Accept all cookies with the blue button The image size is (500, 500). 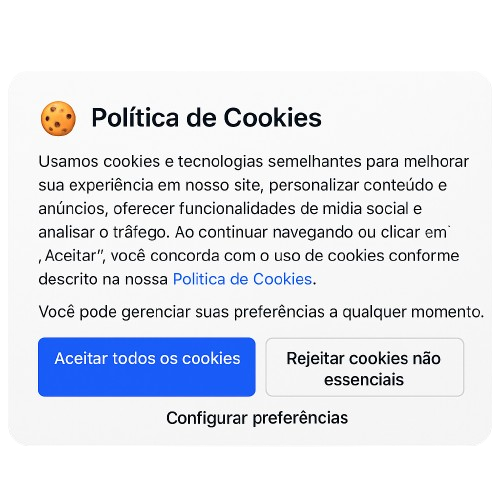[x=147, y=367]
